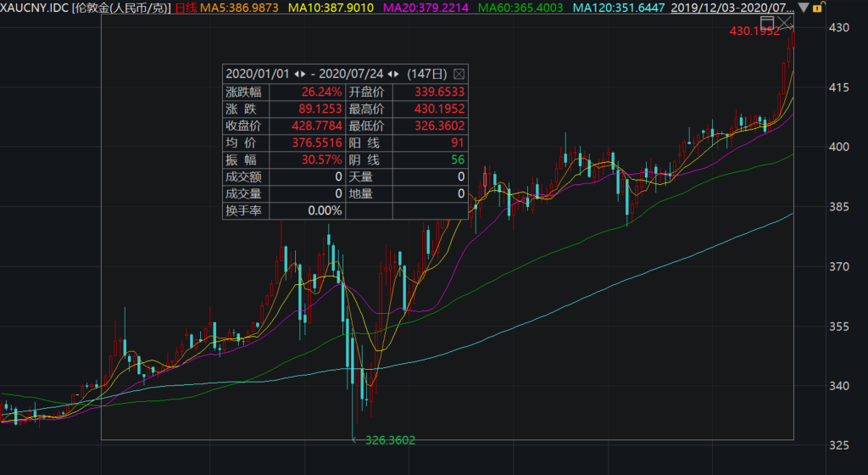Click the 成交额 row label
The width and height of the screenshot is (868, 475).
click(x=243, y=177)
